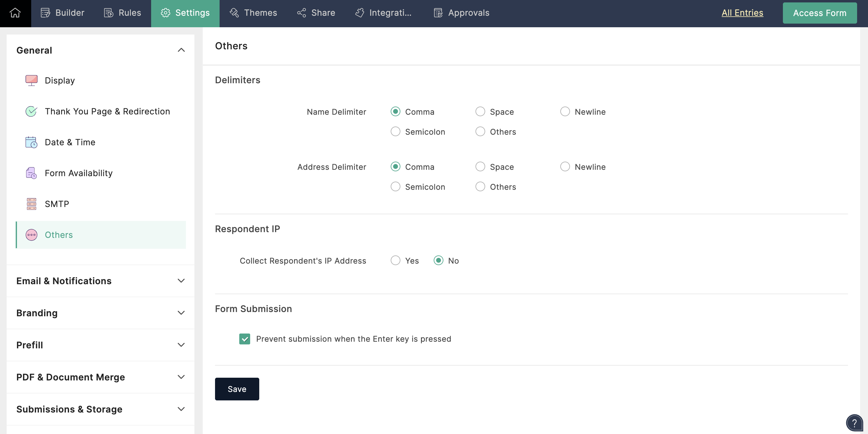Open the Approvals tab
This screenshot has height=434, width=868.
461,13
